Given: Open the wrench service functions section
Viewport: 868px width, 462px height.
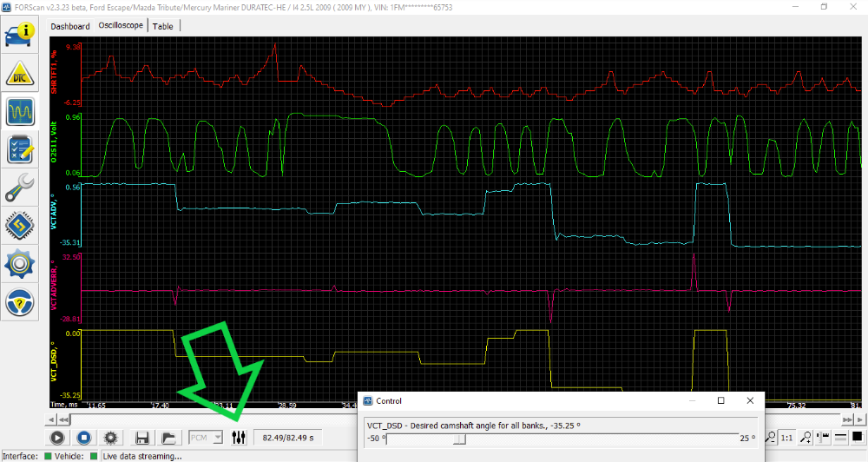Looking at the screenshot, I should 20,188.
